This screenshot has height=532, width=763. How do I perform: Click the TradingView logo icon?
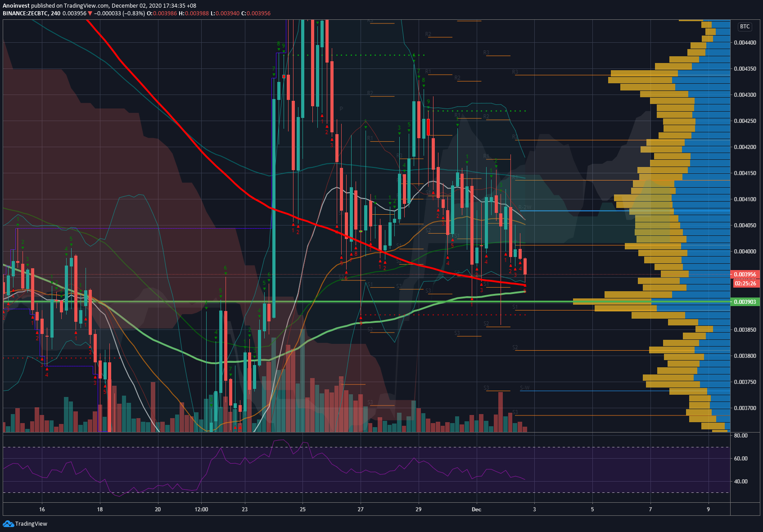[x=8, y=523]
